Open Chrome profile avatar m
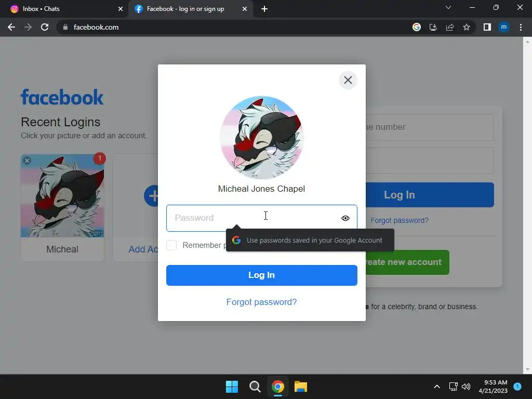 coord(504,27)
